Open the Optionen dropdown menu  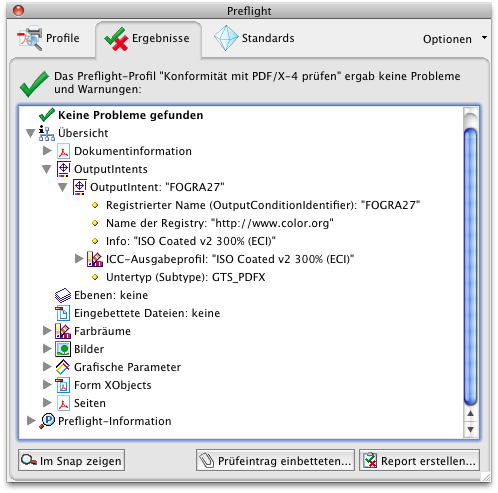pos(454,39)
